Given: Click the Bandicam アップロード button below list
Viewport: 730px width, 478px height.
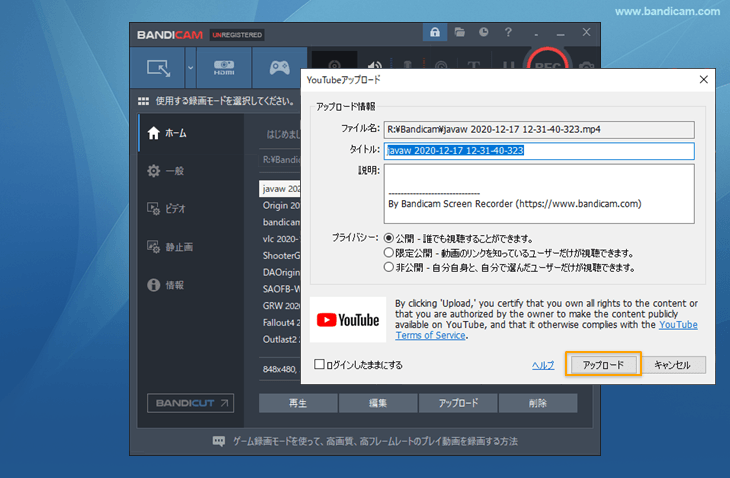Looking at the screenshot, I should click(x=458, y=403).
